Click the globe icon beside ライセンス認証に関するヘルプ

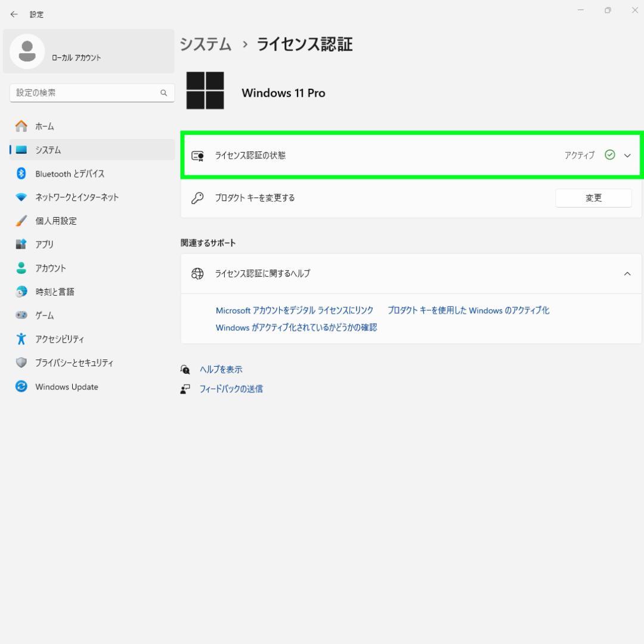coord(197,274)
